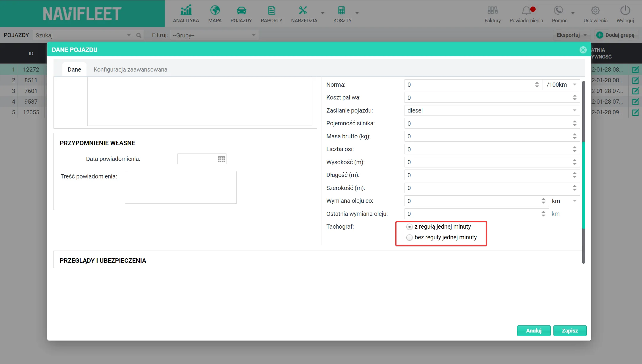Open the Pomoc phone icon
The width and height of the screenshot is (642, 364).
[x=558, y=11]
